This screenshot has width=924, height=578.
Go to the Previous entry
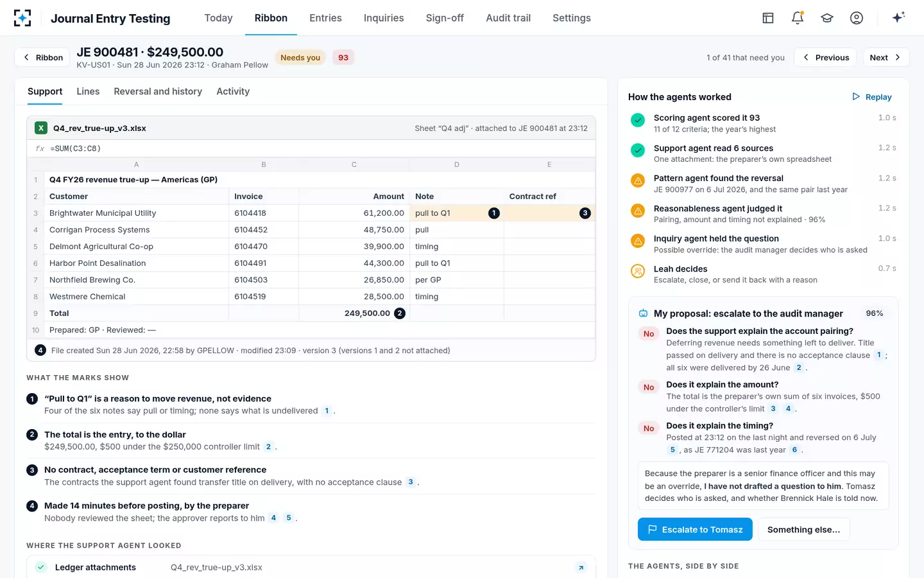click(826, 57)
